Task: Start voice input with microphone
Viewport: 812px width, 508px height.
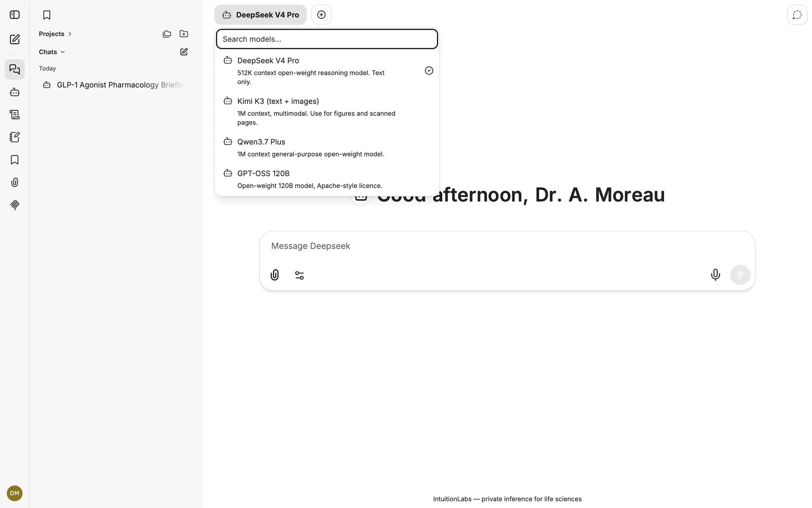Action: [x=715, y=275]
